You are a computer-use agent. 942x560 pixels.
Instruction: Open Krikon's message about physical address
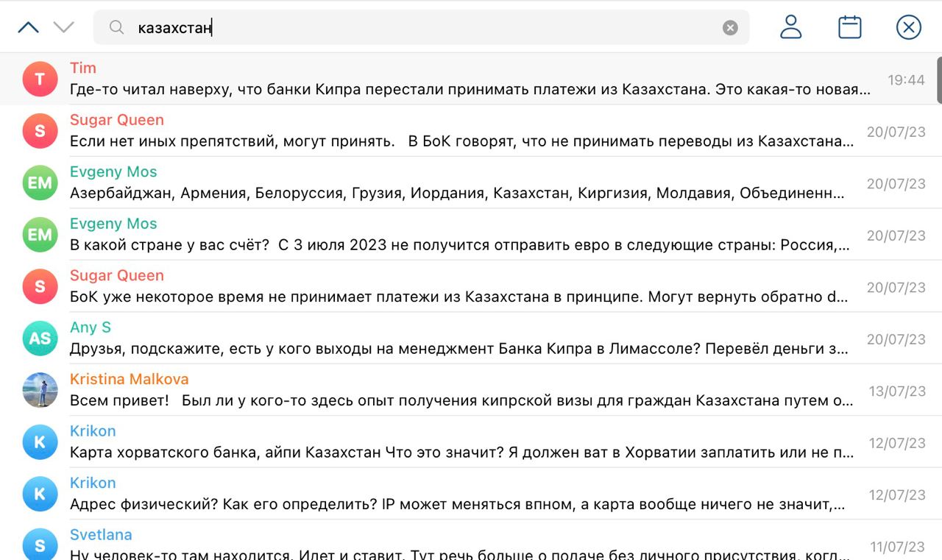click(456, 505)
